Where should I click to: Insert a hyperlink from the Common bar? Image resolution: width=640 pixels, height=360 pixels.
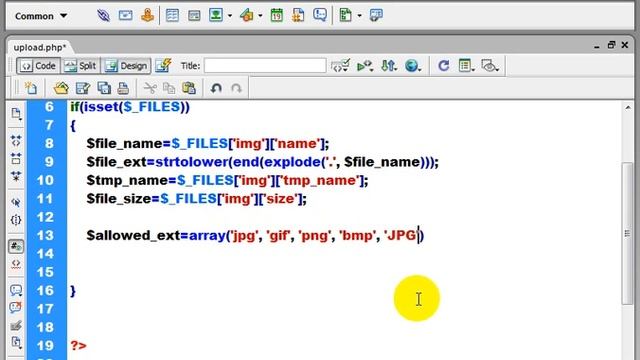[x=103, y=16]
